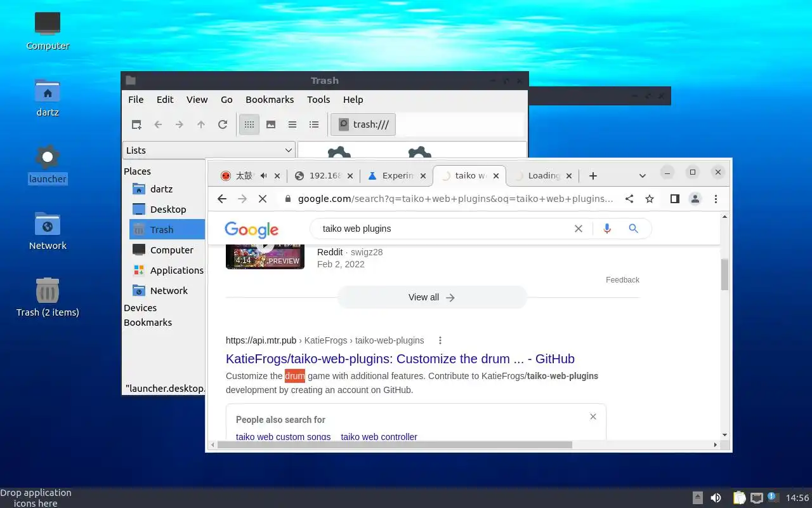Open Edit menu in Trash window

(x=165, y=99)
